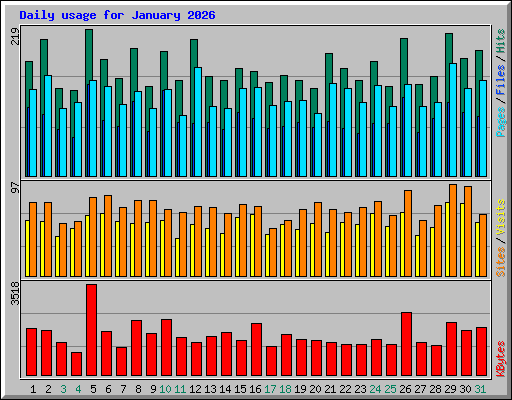Click green day label '31'
512x400 pixels.
[480, 389]
